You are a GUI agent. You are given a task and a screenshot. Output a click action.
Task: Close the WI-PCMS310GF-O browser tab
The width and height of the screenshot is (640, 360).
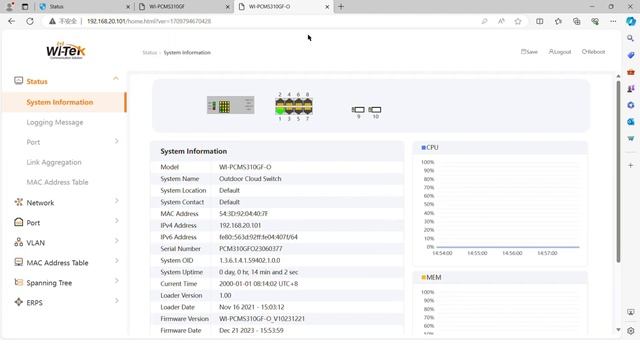[x=327, y=7]
